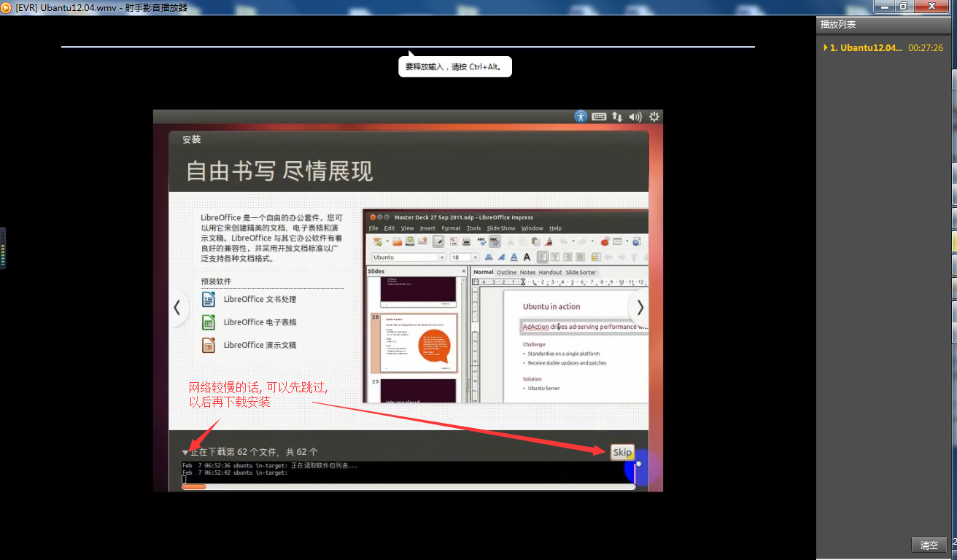957x560 pixels.
Task: Click the video seek bar at top
Action: pos(408,47)
